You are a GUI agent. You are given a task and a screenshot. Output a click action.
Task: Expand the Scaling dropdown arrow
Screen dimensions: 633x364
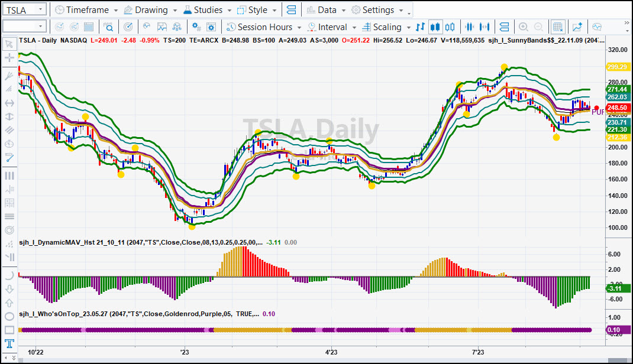(x=409, y=27)
